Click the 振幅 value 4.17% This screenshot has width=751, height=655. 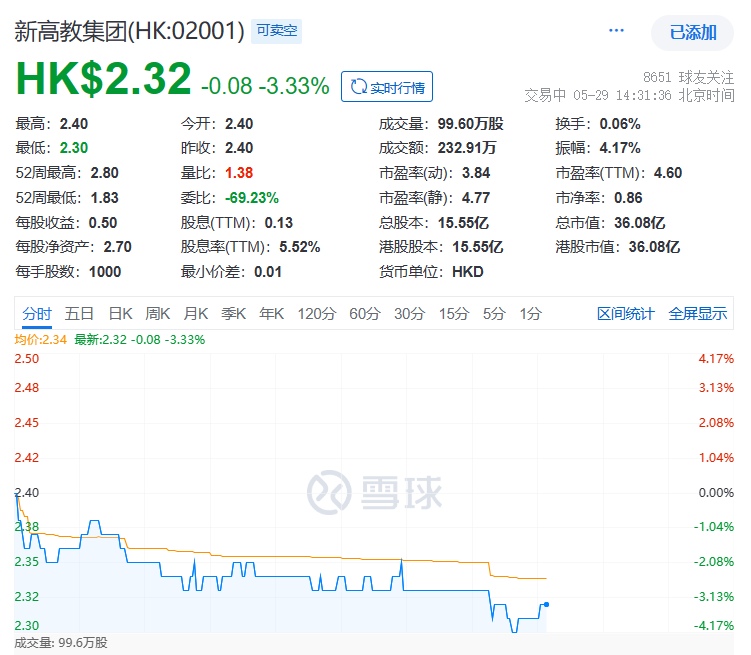coord(620,148)
